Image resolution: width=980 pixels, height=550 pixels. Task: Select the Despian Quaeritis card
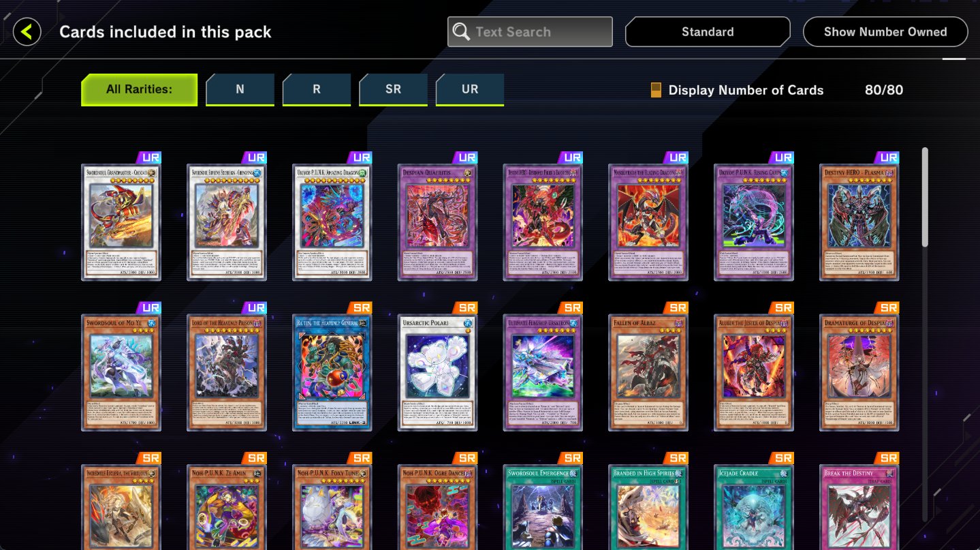[437, 222]
